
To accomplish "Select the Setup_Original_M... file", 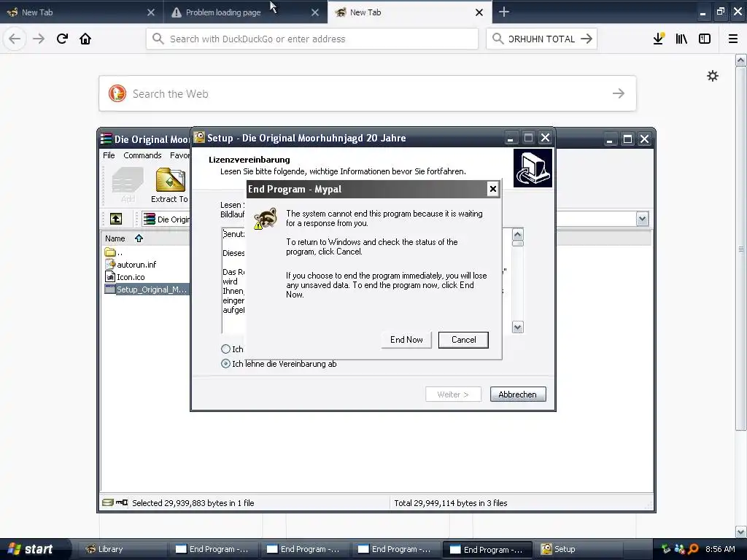I will click(x=147, y=289).
